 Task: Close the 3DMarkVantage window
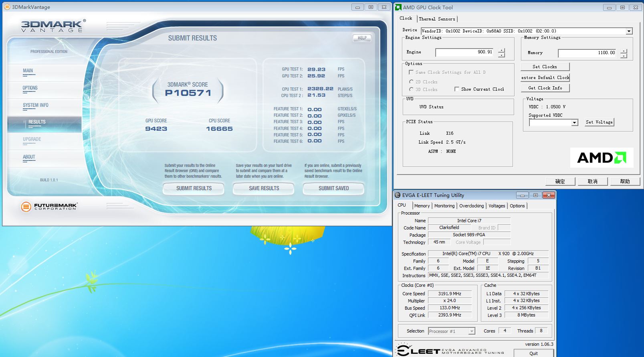(384, 7)
